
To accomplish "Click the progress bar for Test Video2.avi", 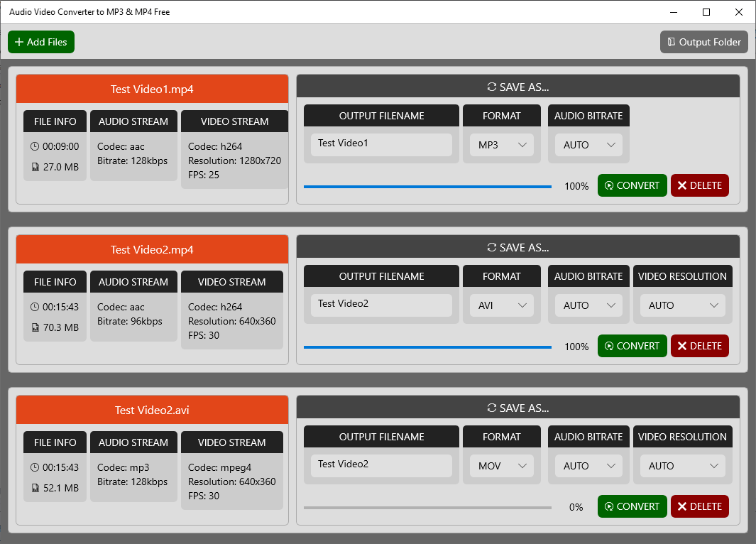I will point(427,507).
